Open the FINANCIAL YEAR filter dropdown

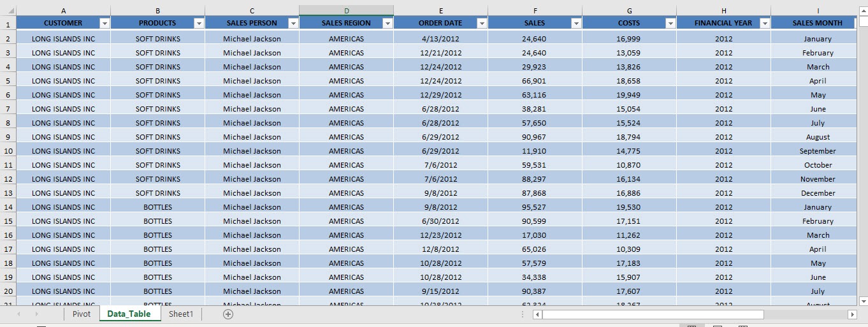765,23
